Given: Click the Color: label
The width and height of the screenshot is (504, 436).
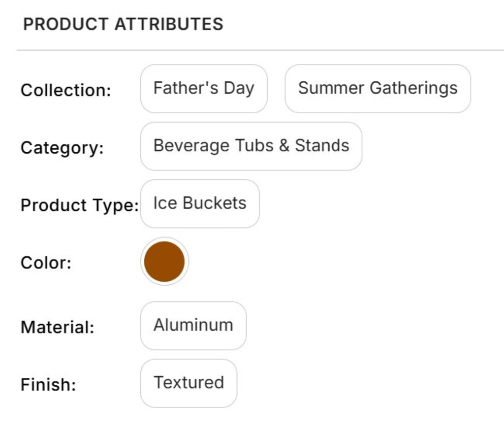Looking at the screenshot, I should (x=46, y=263).
